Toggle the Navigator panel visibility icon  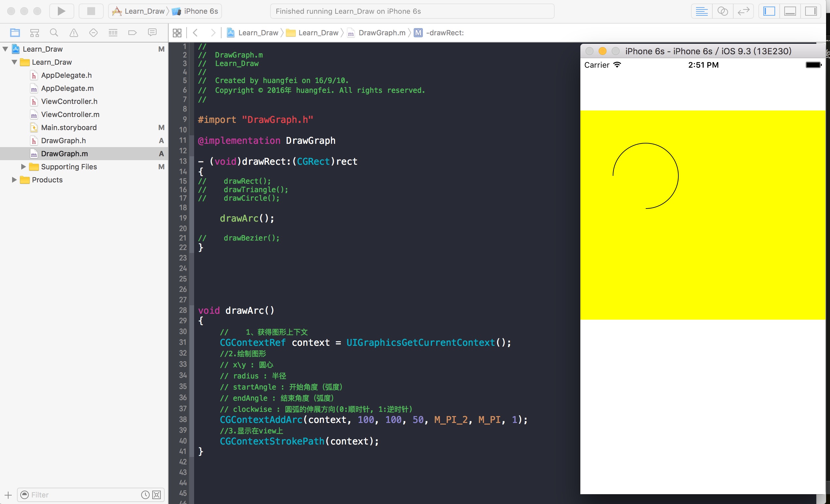click(770, 11)
